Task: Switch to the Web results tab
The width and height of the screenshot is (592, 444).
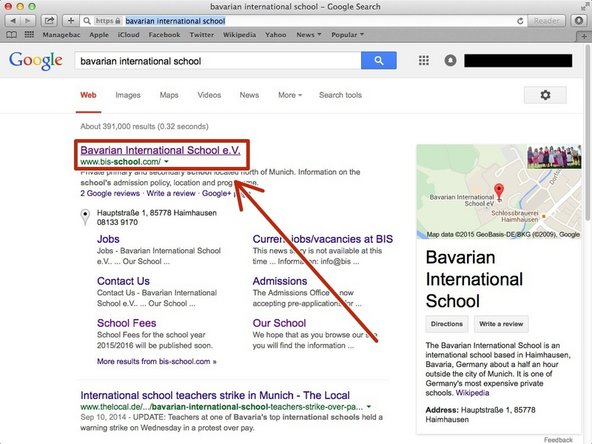Action: point(88,95)
